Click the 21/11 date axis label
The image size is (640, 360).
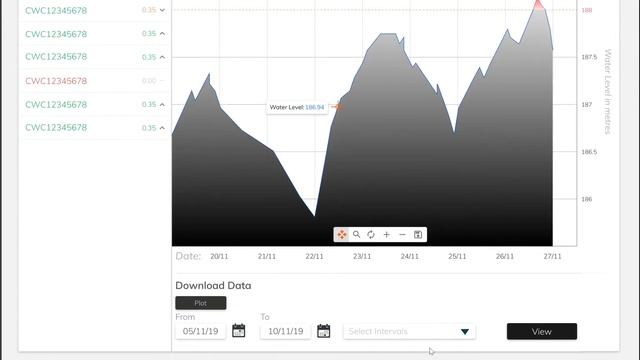267,256
